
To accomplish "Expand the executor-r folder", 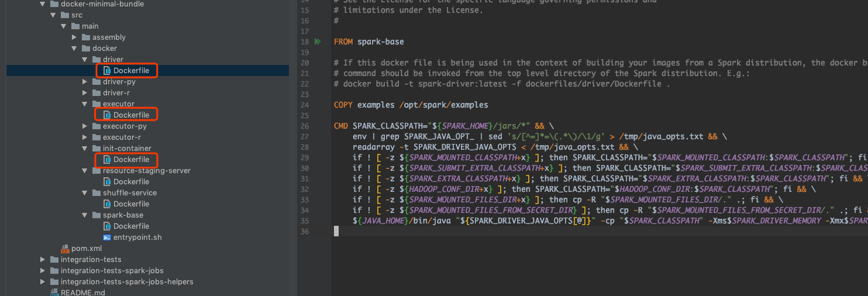I will pyautogui.click(x=85, y=137).
